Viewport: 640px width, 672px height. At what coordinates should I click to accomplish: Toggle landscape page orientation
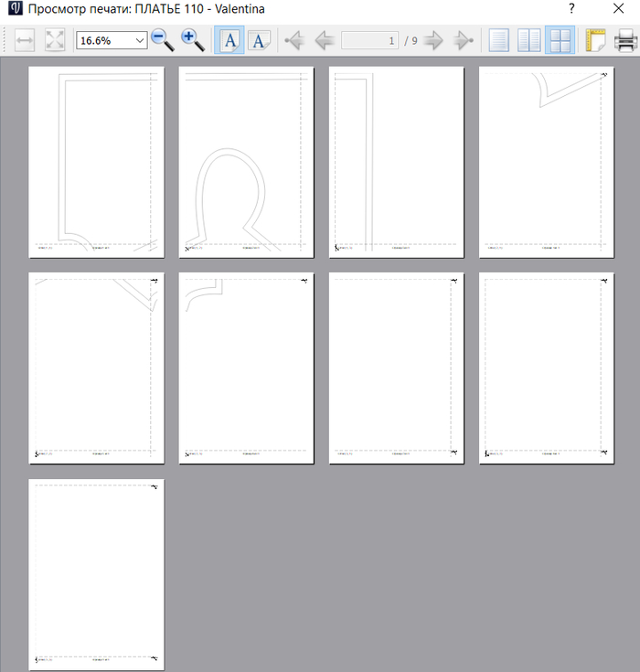[x=259, y=40]
